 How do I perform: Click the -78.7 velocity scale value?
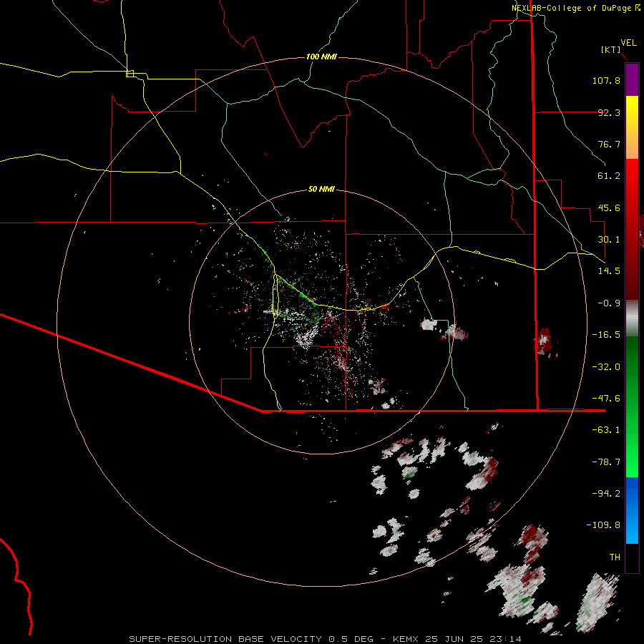606,462
